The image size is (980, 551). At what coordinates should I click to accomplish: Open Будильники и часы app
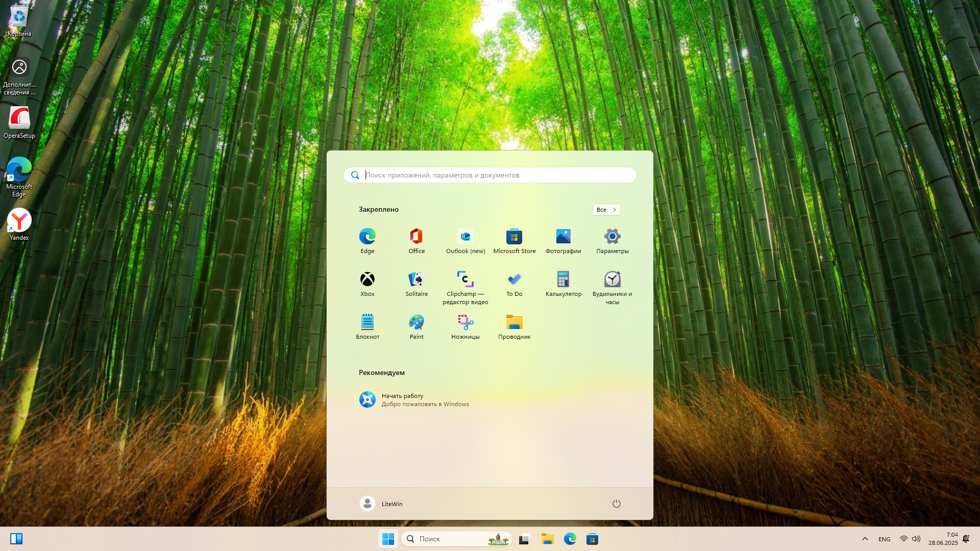coord(612,280)
